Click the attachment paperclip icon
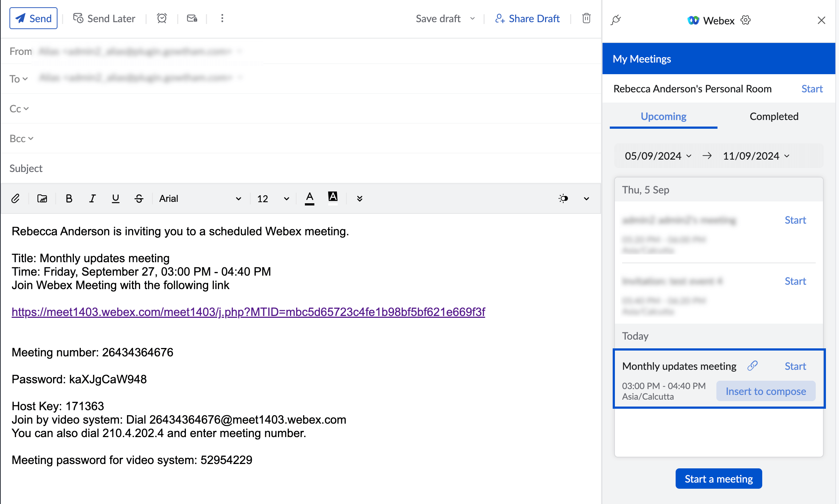 pos(15,199)
